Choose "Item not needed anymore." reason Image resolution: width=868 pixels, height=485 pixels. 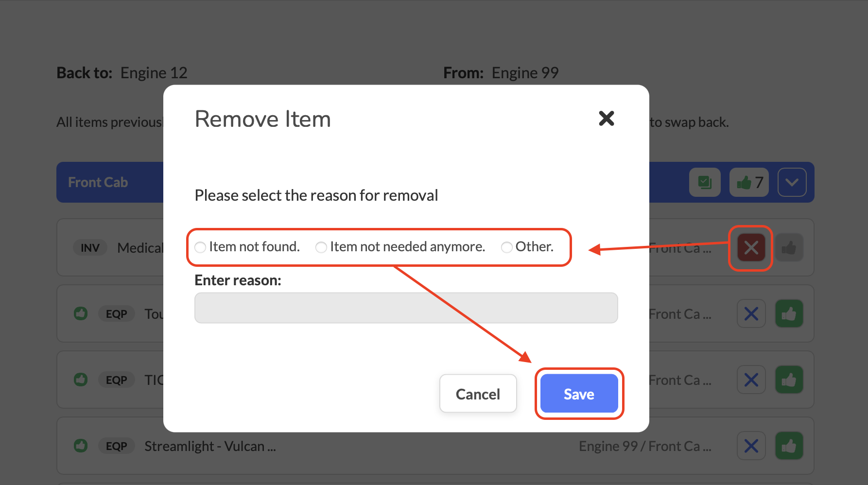coord(321,247)
